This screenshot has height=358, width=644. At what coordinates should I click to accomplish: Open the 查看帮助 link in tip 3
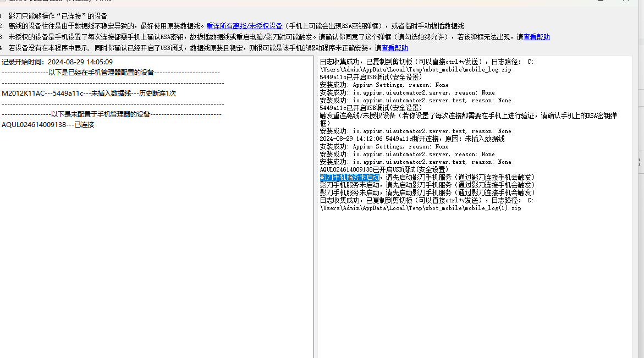tap(536, 37)
